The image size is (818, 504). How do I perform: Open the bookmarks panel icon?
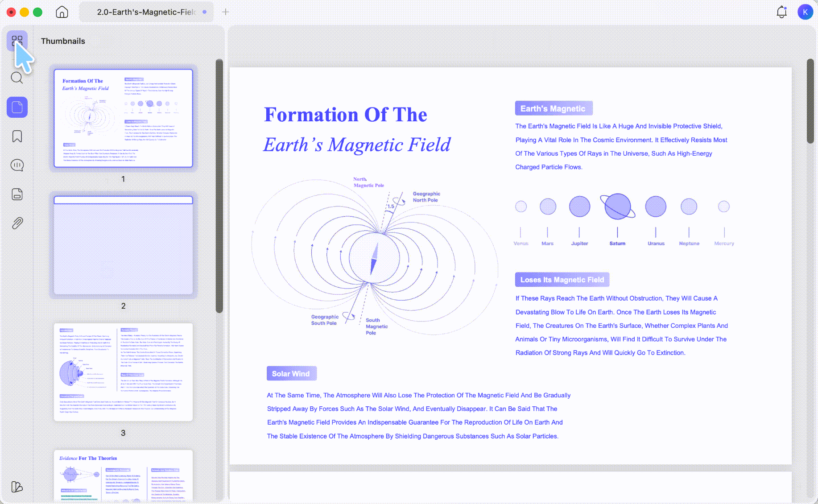17,136
